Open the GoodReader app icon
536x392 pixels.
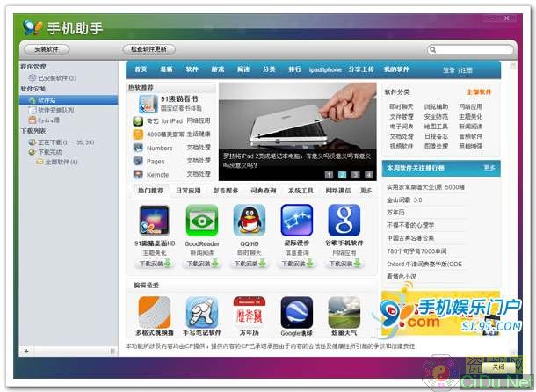point(201,220)
